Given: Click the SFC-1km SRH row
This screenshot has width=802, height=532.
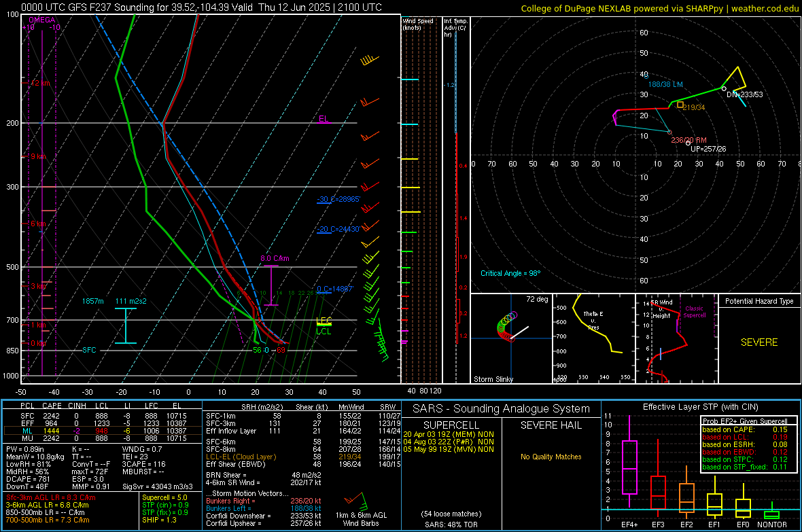Looking at the screenshot, I should 303,416.
